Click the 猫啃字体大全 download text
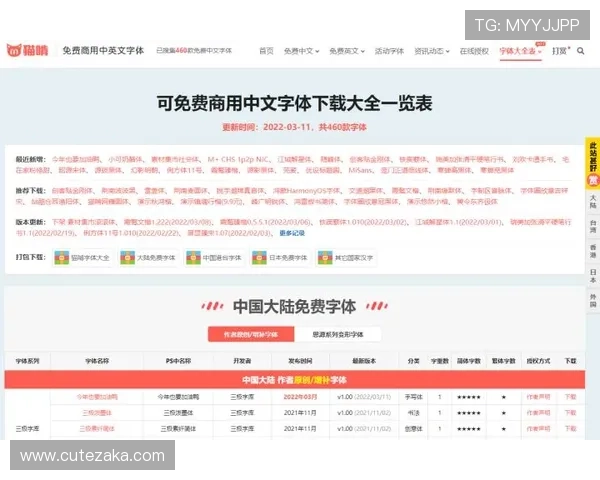The height and width of the screenshot is (480, 600). [x=90, y=258]
